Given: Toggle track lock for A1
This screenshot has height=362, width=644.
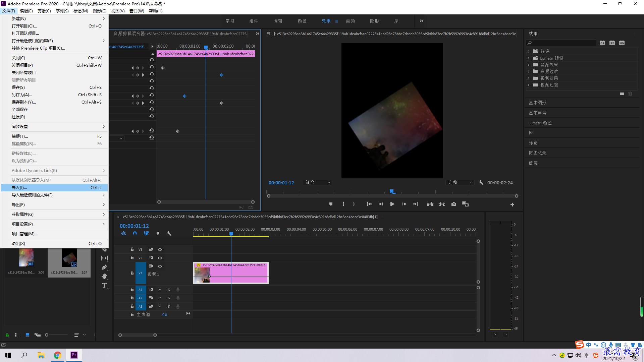Looking at the screenshot, I should click(132, 289).
